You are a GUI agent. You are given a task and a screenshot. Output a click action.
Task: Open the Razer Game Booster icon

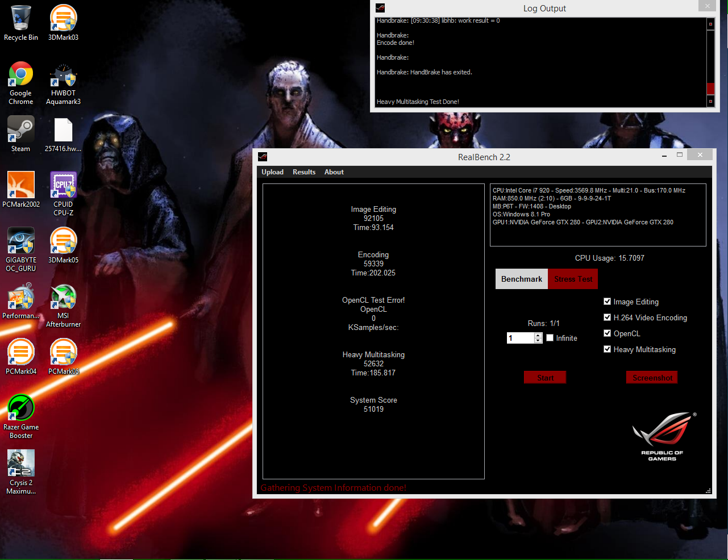pyautogui.click(x=21, y=416)
